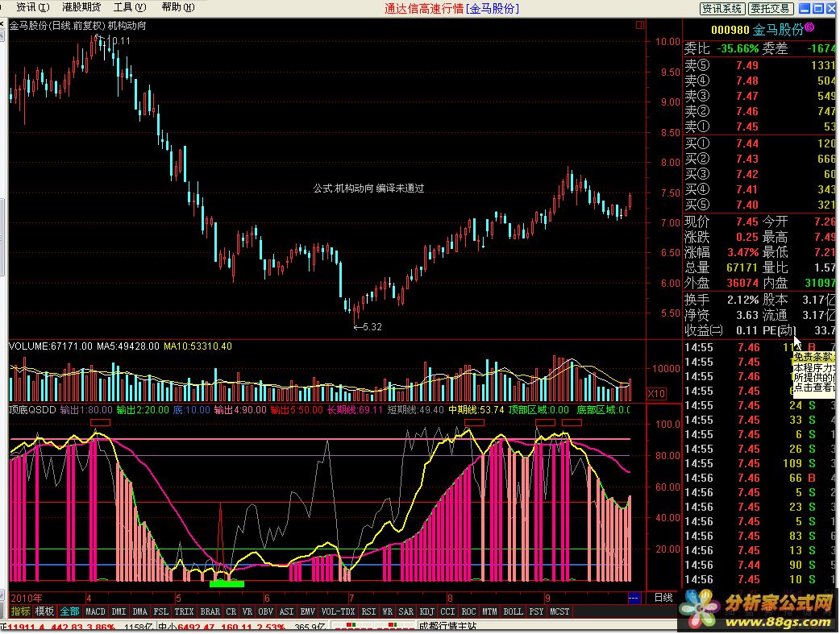
Task: Click the 买⑤ price 7.40
Action: click(746, 205)
